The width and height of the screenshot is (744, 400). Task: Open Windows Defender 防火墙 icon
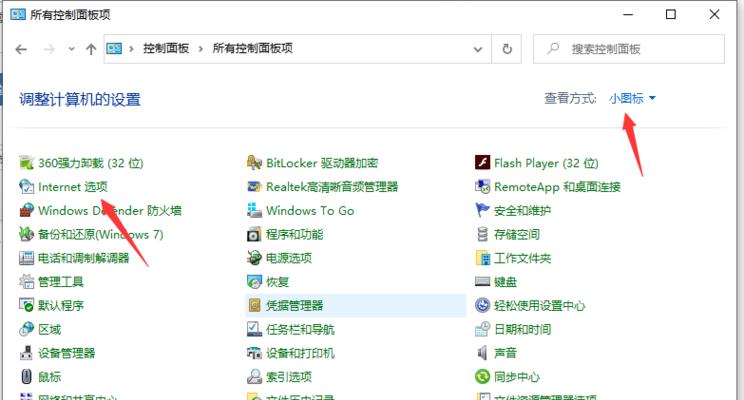(x=26, y=210)
